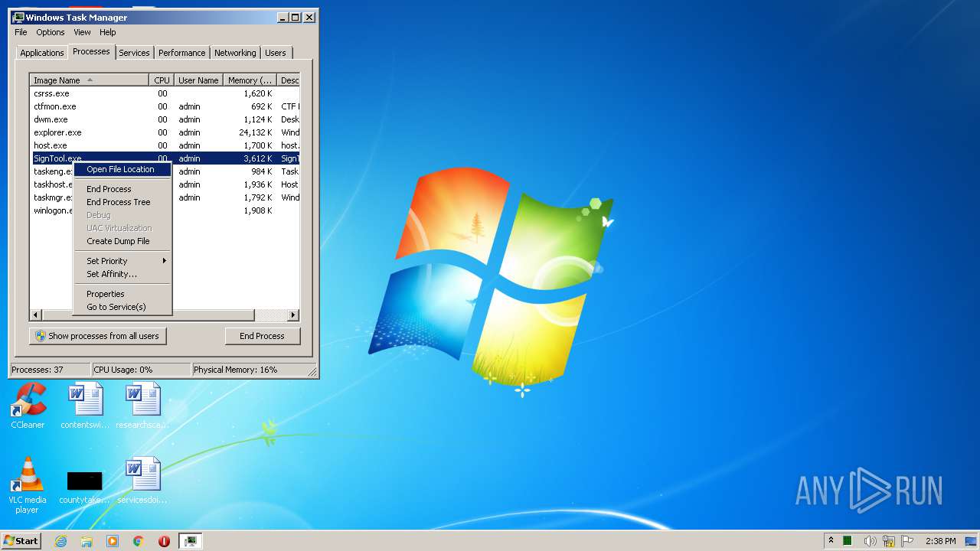This screenshot has width=980, height=551.
Task: Open Internet Explorer from the taskbar
Action: pos(61,541)
